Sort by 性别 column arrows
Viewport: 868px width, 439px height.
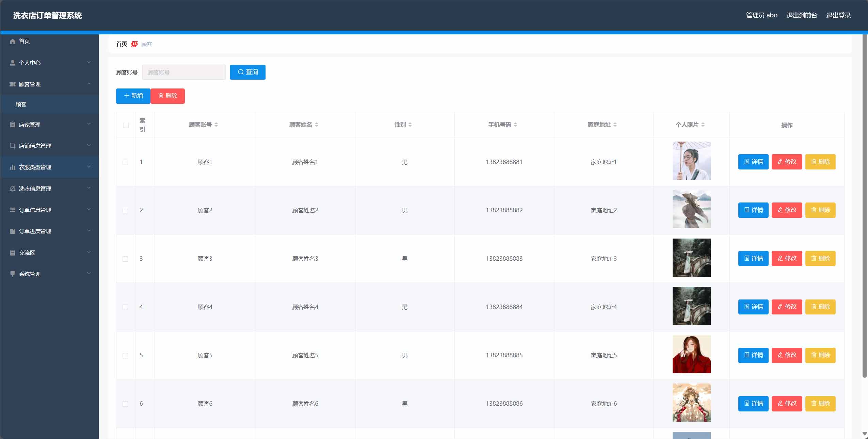(x=410, y=125)
